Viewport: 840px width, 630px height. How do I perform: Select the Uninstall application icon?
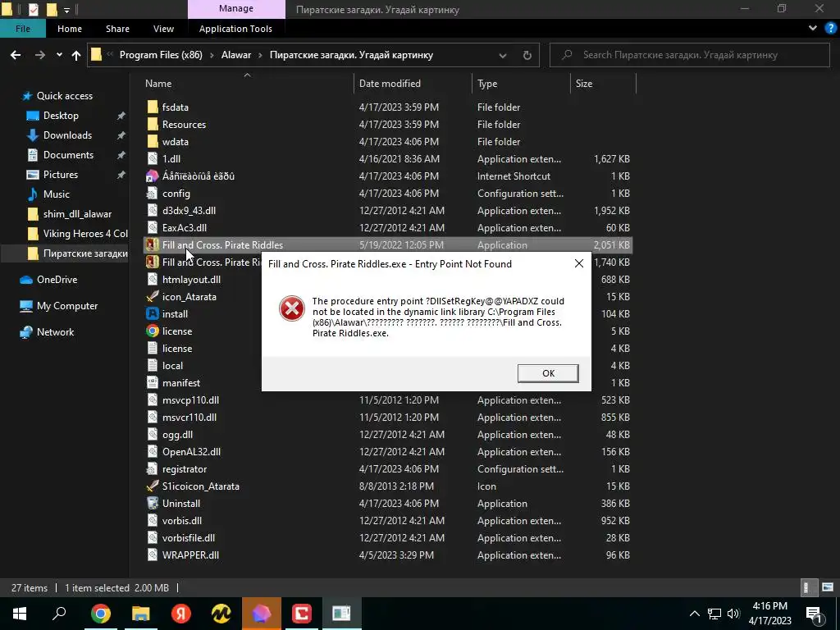click(153, 503)
